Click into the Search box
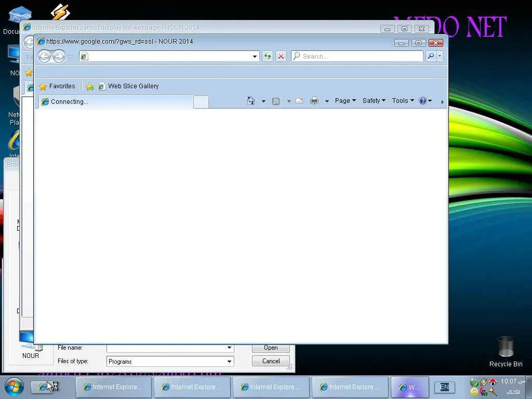Image resolution: width=532 pixels, height=399 pixels. tap(357, 56)
